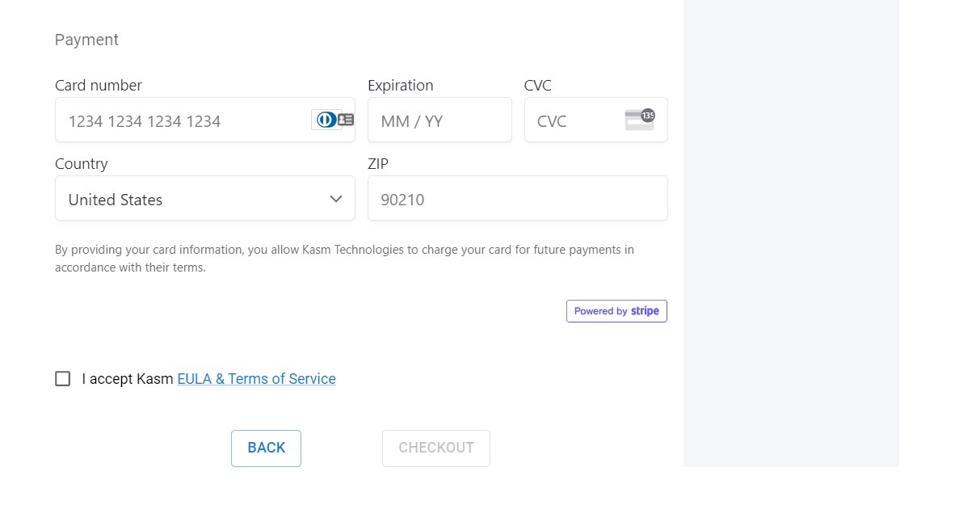This screenshot has width=980, height=518.
Task: Click the Powered by Stripe badge
Action: pos(616,311)
